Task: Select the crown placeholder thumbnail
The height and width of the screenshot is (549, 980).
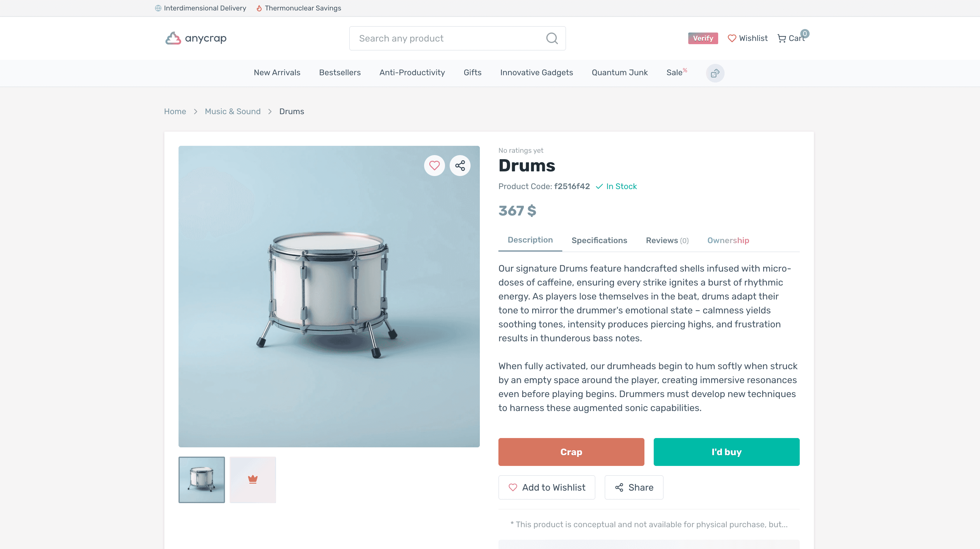Action: 253,479
